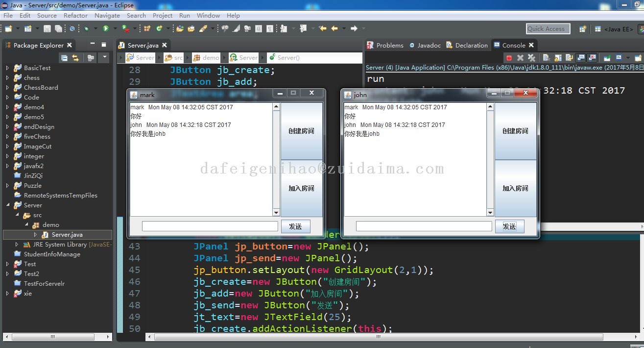Open the Package Explorer View Menu triangle

(x=104, y=58)
